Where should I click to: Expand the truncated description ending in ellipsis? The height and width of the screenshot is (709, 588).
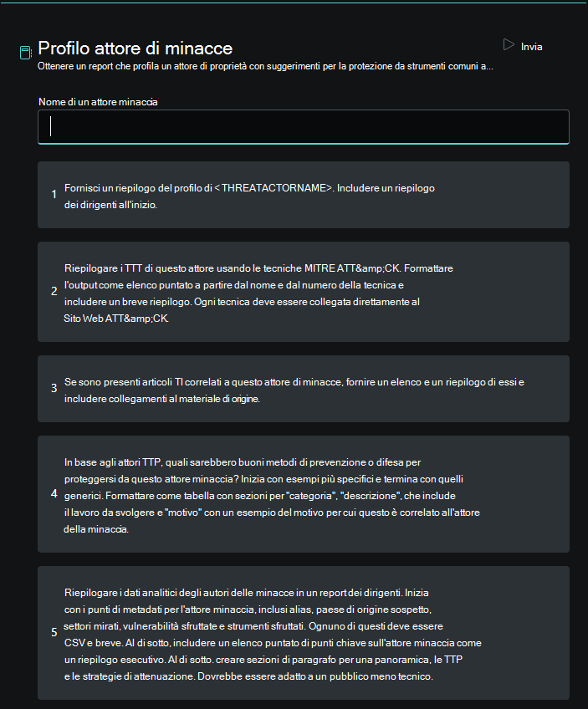point(488,66)
